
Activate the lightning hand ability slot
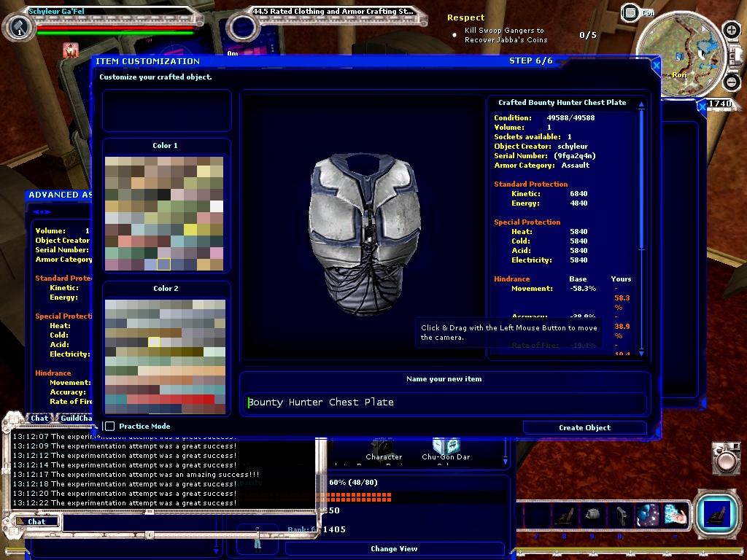point(676,516)
